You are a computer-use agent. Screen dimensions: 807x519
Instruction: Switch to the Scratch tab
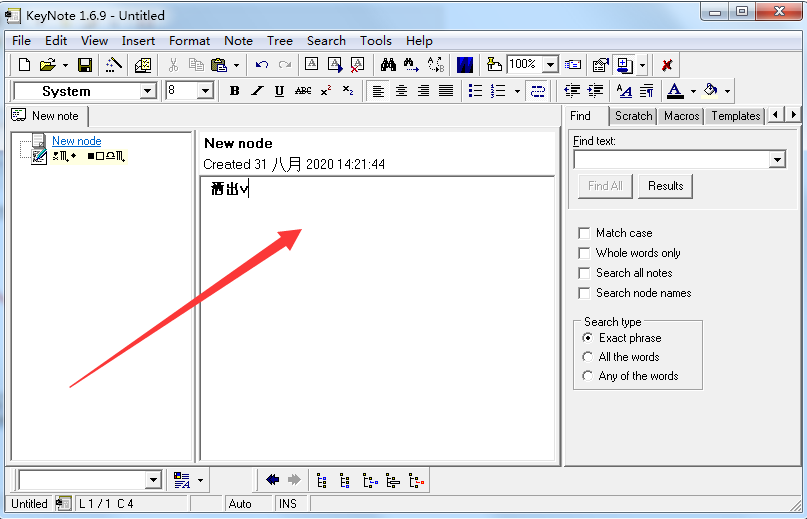click(634, 116)
